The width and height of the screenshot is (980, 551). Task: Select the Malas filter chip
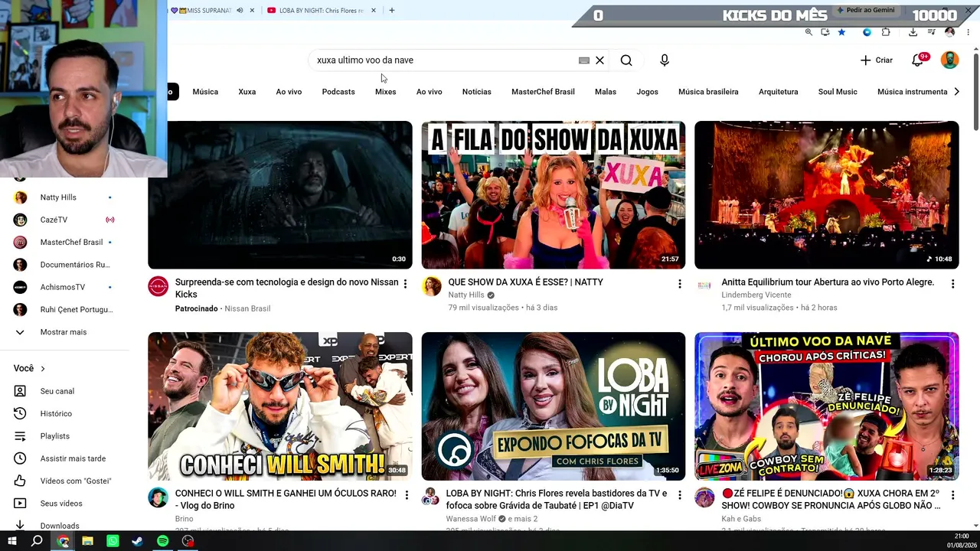(606, 92)
